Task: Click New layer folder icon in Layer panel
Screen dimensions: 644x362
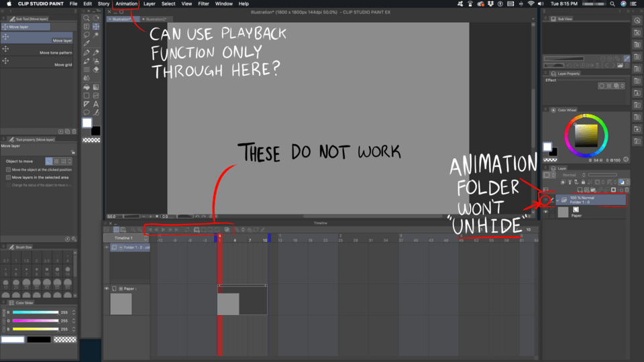Action: [594, 190]
